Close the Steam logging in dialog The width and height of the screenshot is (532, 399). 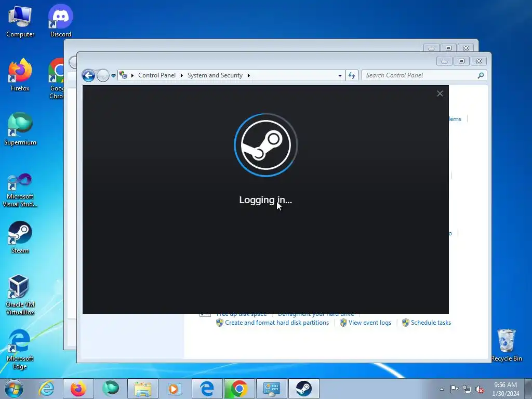coord(440,94)
